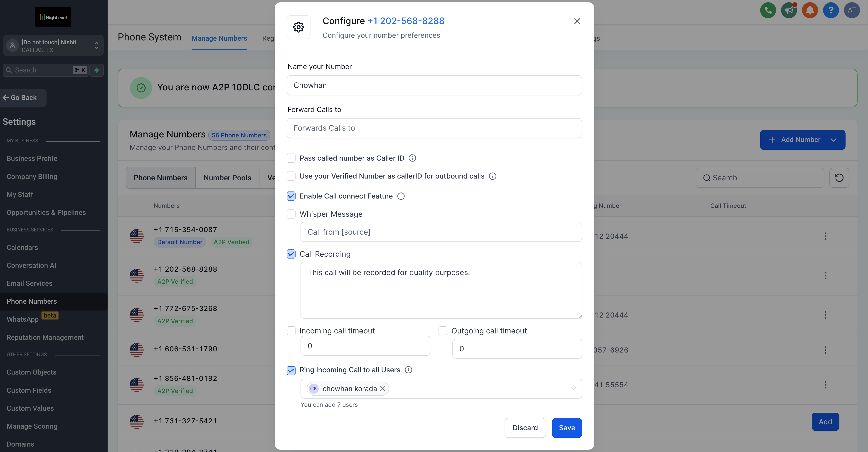Enable Outgoing call timeout checkbox
The image size is (868, 452).
click(443, 331)
